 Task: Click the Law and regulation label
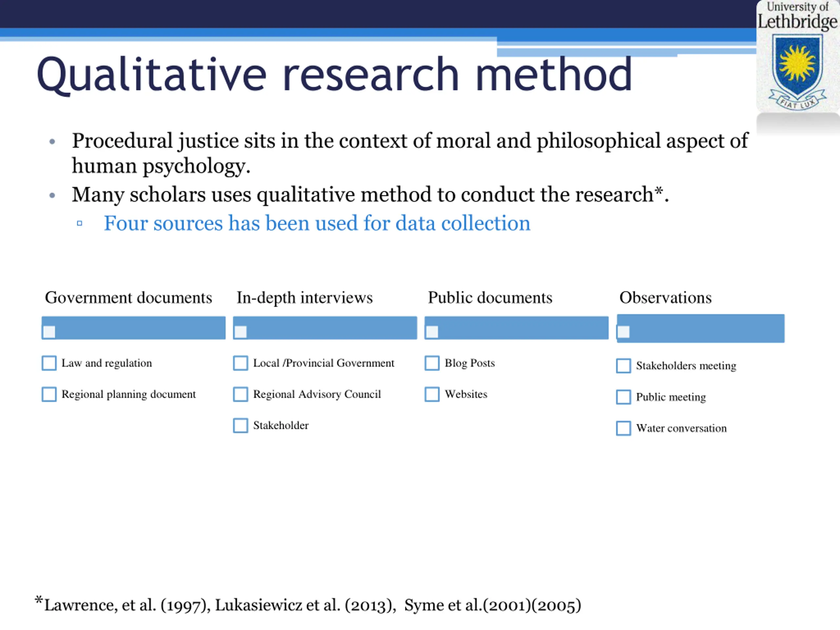[x=107, y=363]
